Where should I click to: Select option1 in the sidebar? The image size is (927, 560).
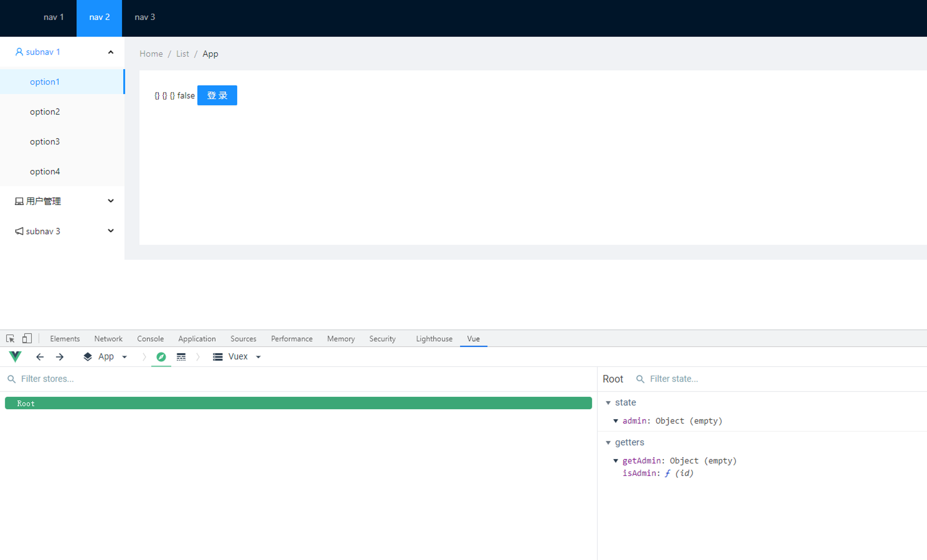click(x=62, y=82)
